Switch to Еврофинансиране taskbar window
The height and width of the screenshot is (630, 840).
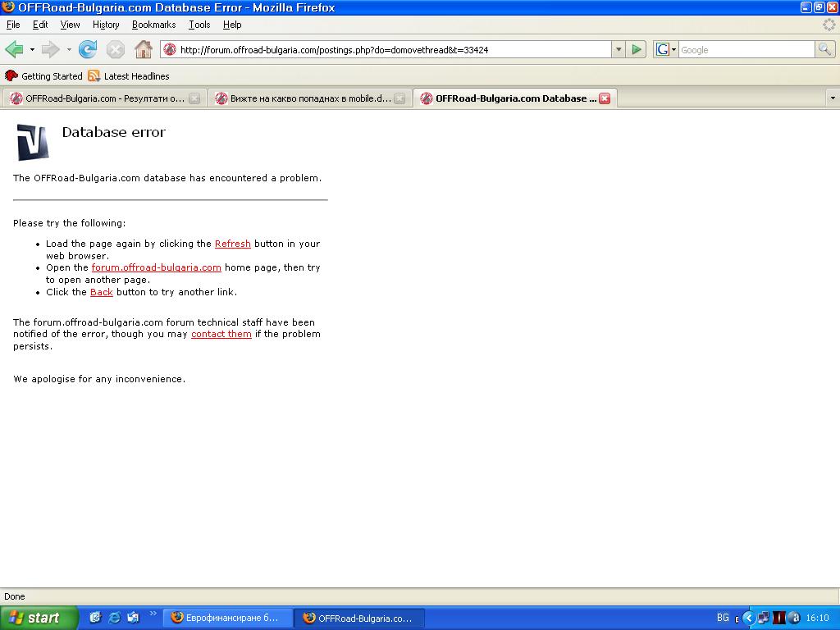tap(228, 619)
